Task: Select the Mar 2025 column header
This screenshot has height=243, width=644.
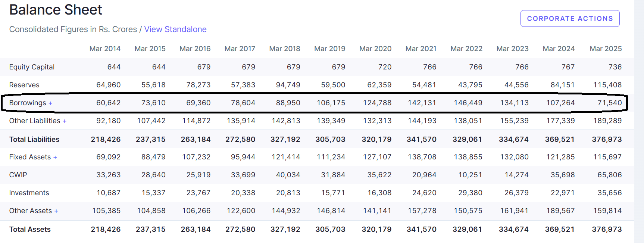Action: click(x=605, y=49)
